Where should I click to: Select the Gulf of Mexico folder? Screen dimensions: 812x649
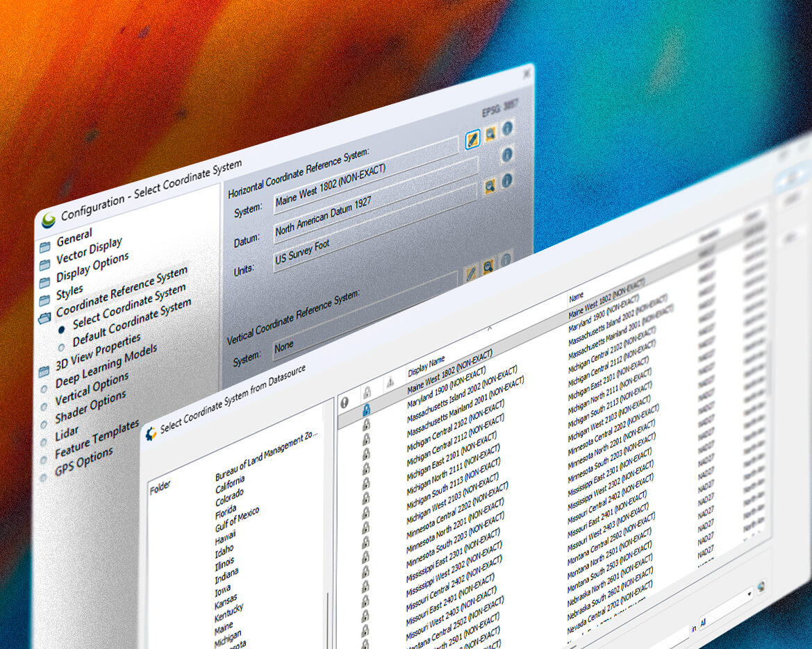point(237,520)
